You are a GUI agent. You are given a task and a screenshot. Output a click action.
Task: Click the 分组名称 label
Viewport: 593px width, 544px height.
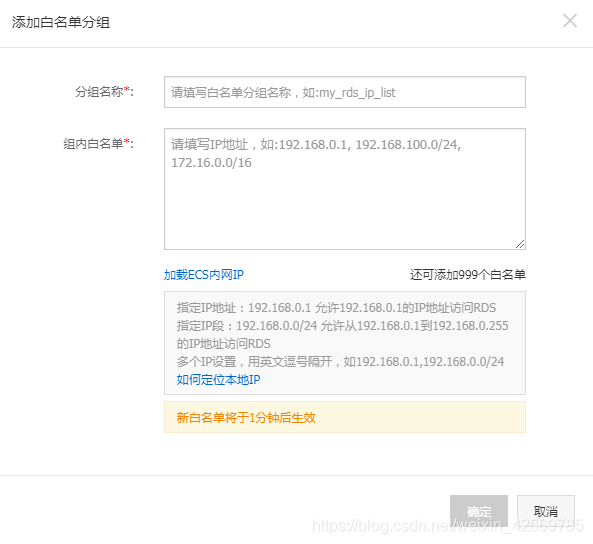(104, 92)
